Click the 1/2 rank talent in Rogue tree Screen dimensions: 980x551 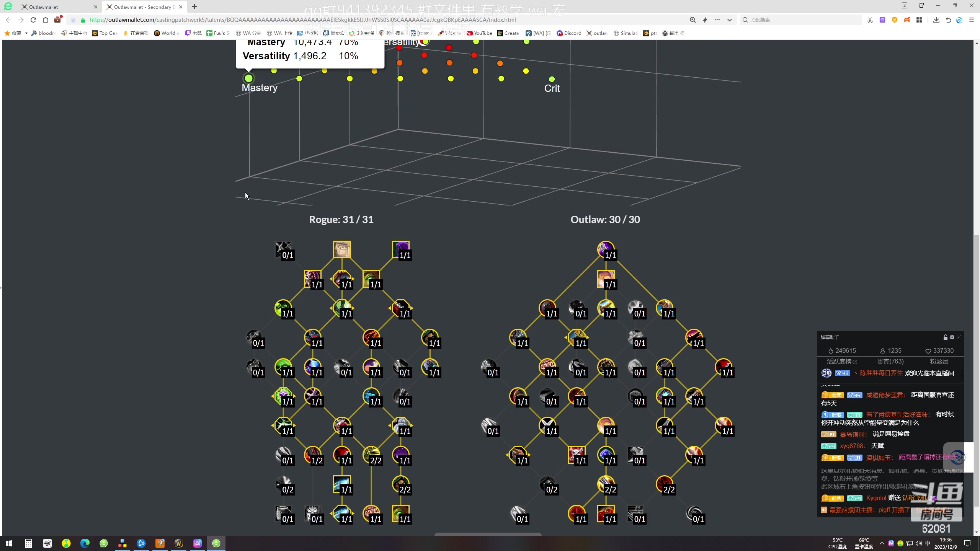coord(313,455)
